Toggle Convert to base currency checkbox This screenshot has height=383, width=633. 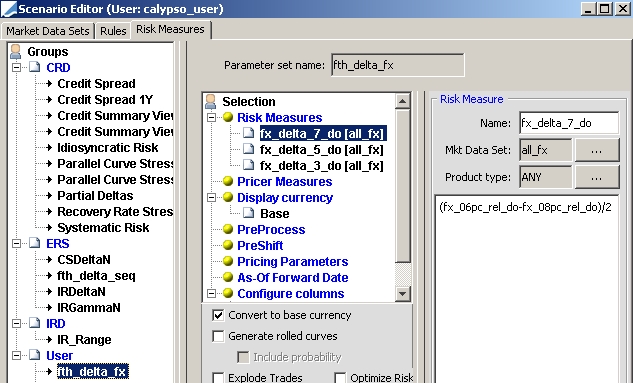pyautogui.click(x=218, y=315)
